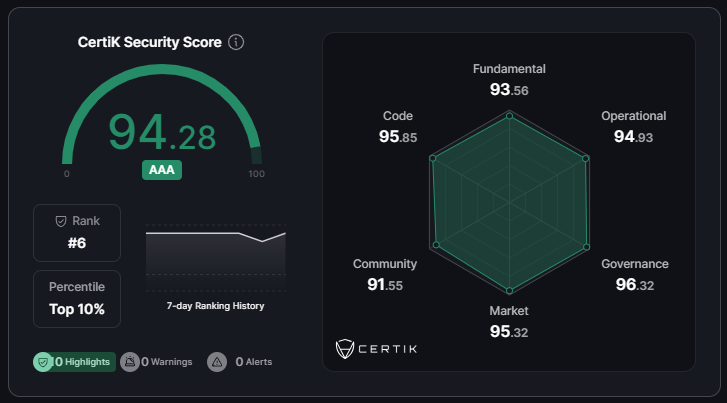727x403 pixels.
Task: Click the Fundamental vertex on radar chart
Action: 509,116
